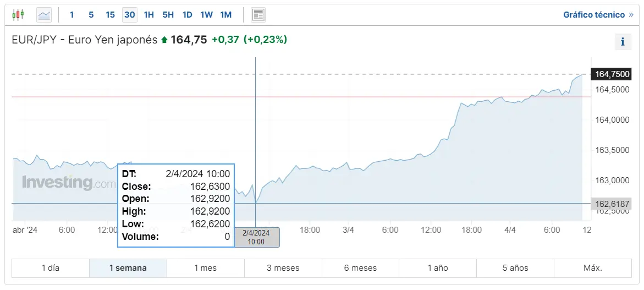Screen dimensions: 644x290
Task: Click the double-chevron beside Gráfico técnico
Action: click(x=631, y=15)
